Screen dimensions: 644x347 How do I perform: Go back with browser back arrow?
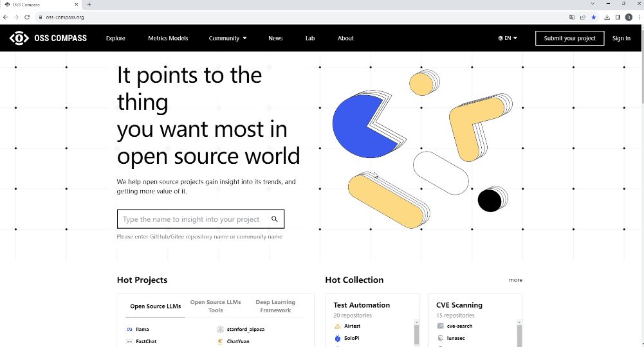(x=5, y=17)
